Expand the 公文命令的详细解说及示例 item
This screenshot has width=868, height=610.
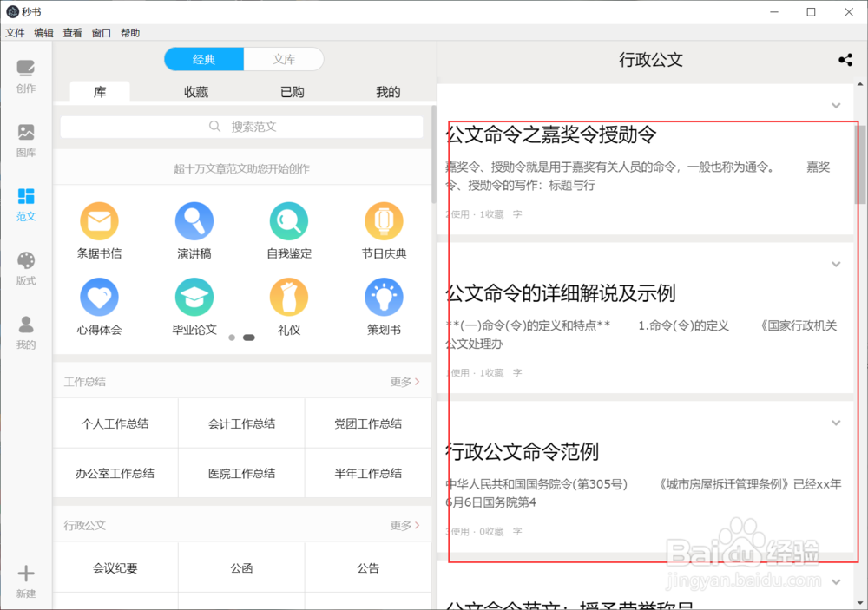[836, 264]
